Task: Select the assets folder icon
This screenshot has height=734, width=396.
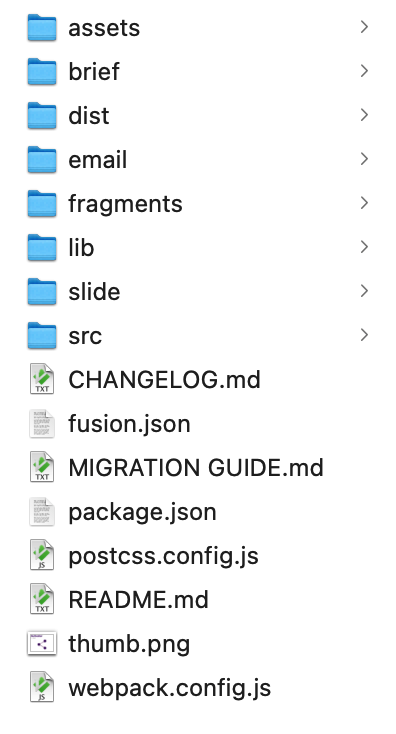Action: pyautogui.click(x=42, y=28)
